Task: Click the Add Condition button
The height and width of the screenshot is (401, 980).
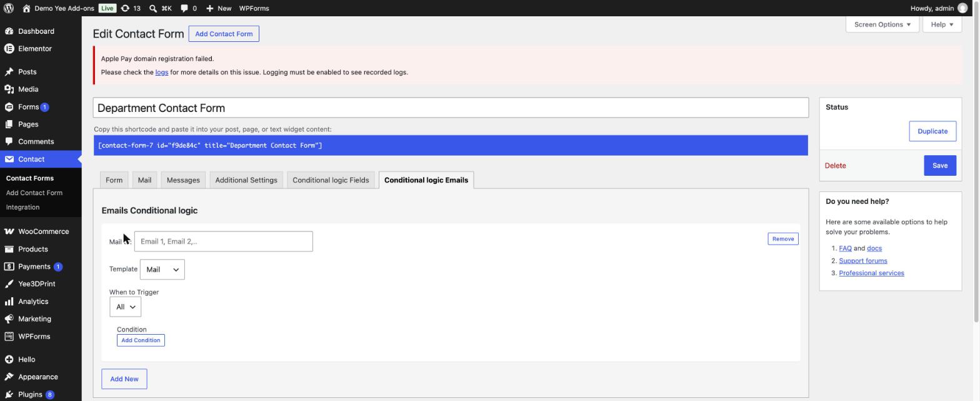Action: (141, 340)
